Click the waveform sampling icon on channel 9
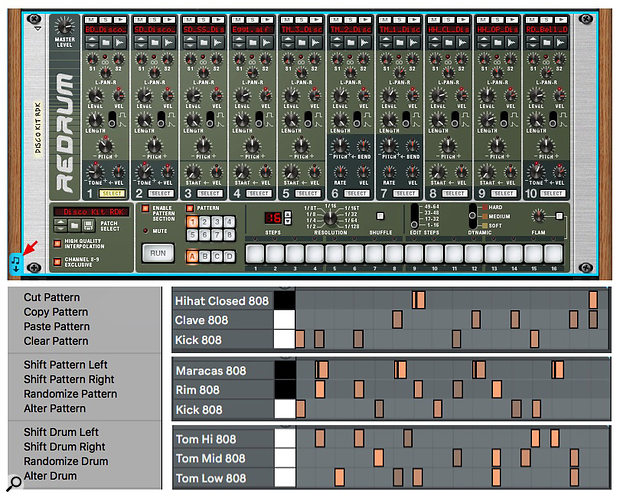620x498 pixels. 512,42
